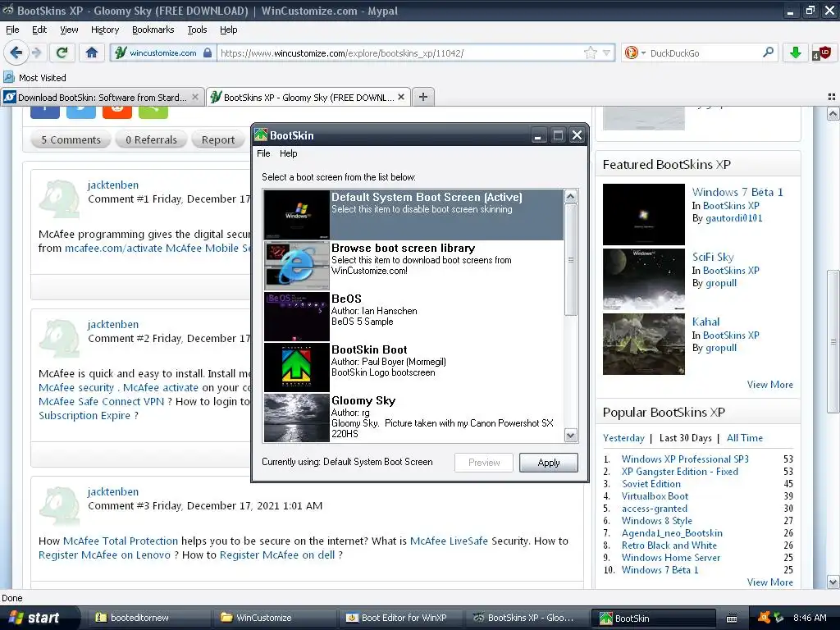Image resolution: width=840 pixels, height=630 pixels.
Task: Open the URL history dropdown arrow
Action: click(x=606, y=52)
